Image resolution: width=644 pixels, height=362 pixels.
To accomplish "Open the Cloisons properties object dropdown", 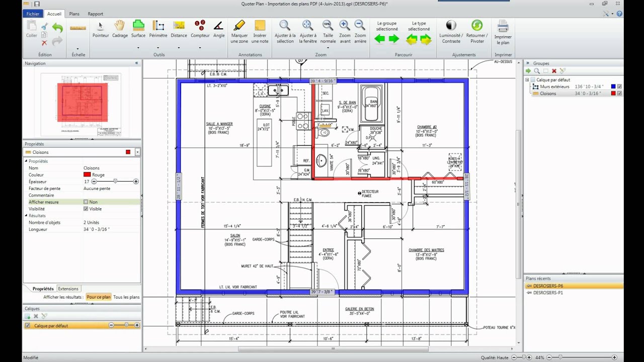I will [137, 152].
